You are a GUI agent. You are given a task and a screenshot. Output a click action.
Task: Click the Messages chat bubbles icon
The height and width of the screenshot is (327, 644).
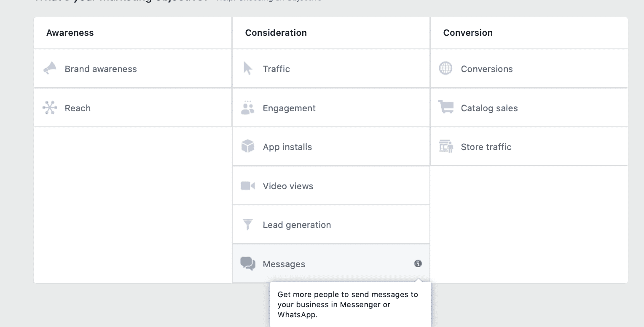point(248,264)
